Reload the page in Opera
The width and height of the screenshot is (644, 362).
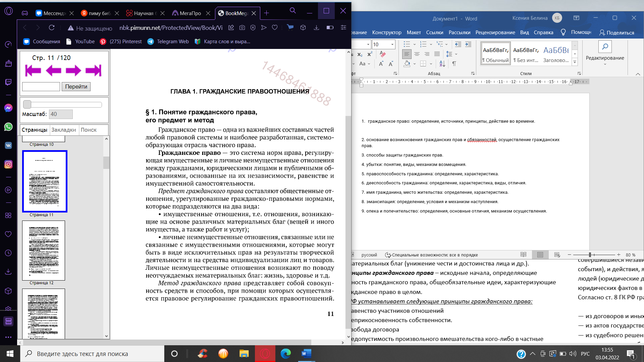51,27
